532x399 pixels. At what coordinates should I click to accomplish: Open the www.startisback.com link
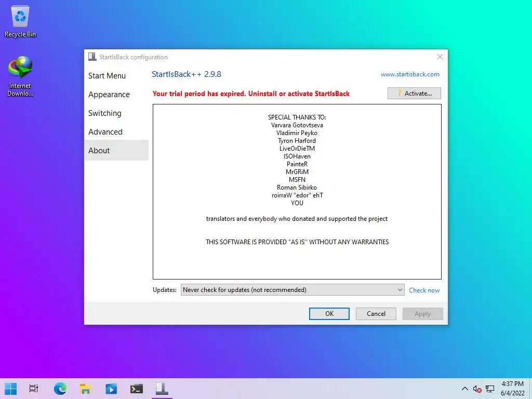pos(410,74)
